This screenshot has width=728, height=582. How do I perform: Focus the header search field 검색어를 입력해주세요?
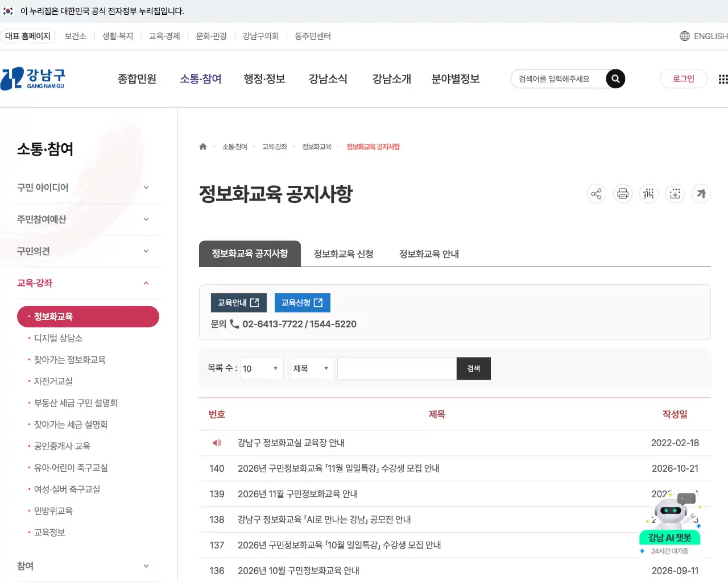(x=559, y=79)
